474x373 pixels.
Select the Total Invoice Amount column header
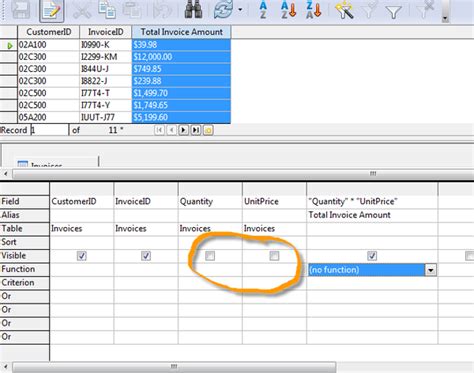click(181, 32)
